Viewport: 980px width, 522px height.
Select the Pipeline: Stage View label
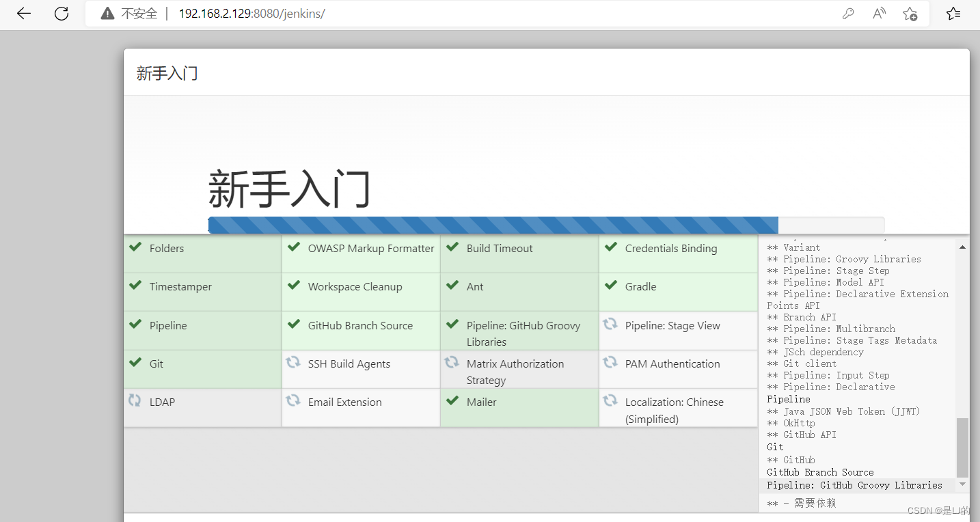point(672,326)
